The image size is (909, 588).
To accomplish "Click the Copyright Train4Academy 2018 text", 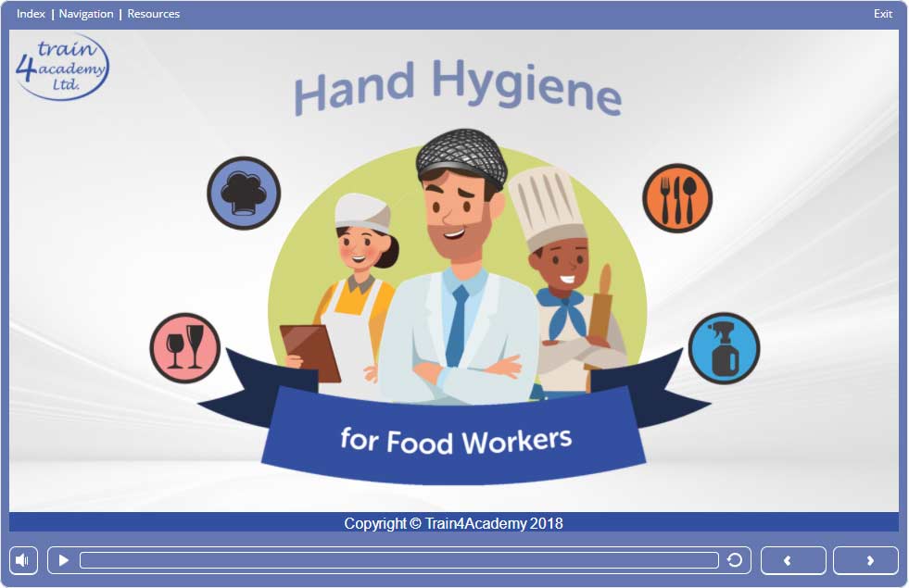I will click(453, 523).
